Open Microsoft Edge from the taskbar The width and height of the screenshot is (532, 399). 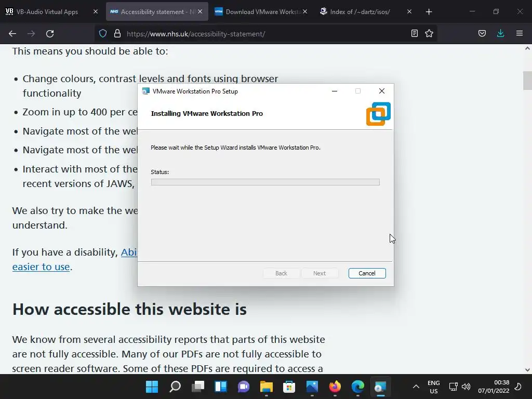357,387
